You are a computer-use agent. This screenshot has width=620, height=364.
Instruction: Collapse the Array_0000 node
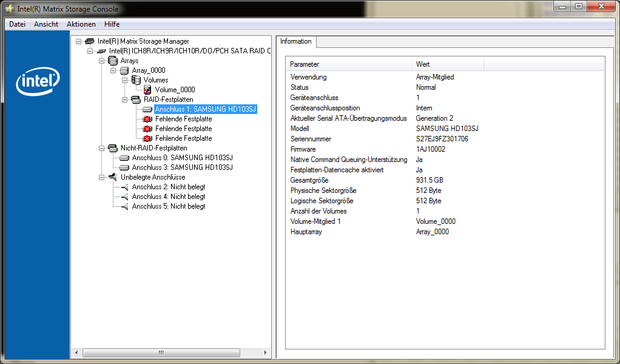tap(113, 70)
